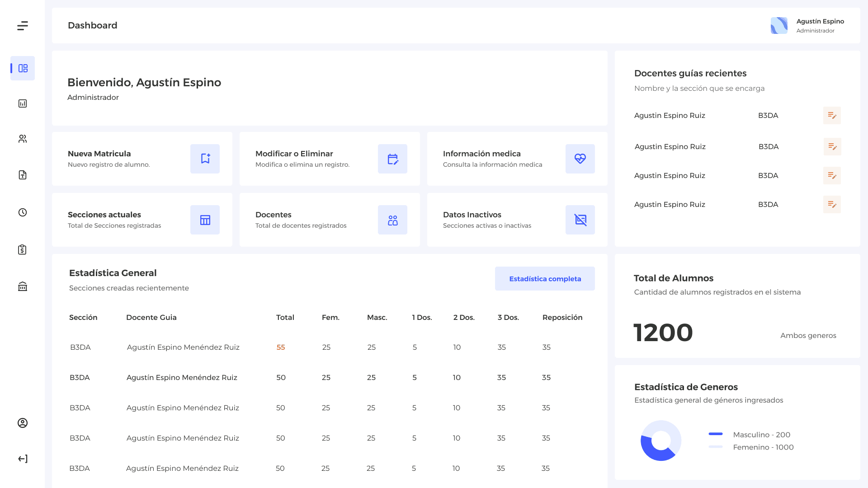This screenshot has width=868, height=488.
Task: Click the Masculino - 200 legend swatch
Action: coord(716,434)
